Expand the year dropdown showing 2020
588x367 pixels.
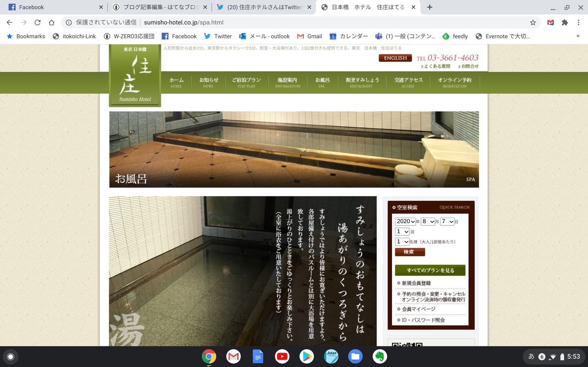click(406, 221)
